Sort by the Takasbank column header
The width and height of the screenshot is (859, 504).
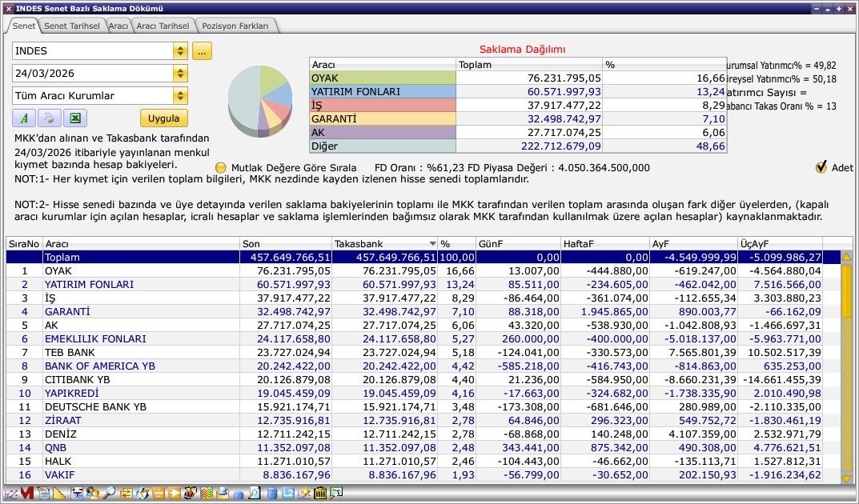tap(384, 243)
